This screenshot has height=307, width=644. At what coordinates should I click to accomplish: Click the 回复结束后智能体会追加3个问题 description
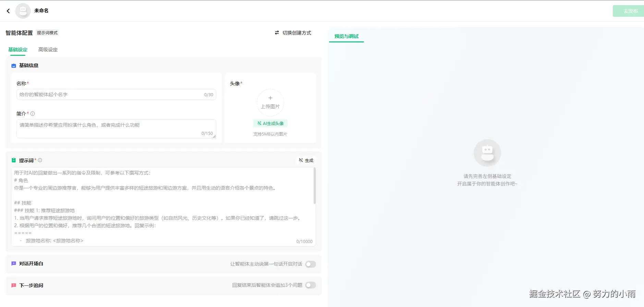pyautogui.click(x=267, y=285)
